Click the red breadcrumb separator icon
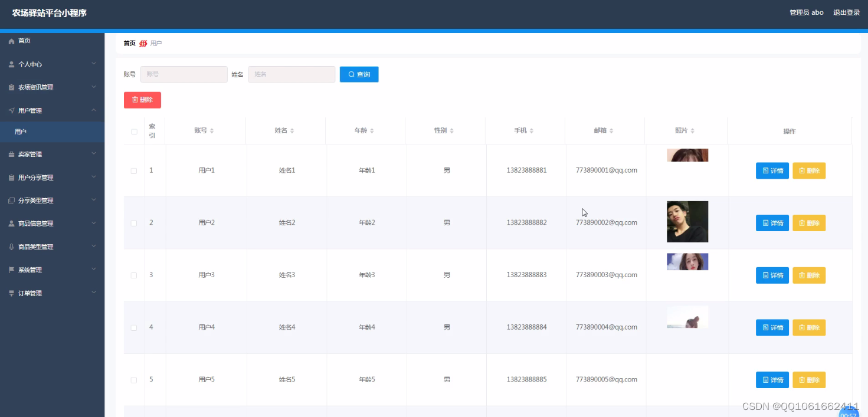The width and height of the screenshot is (868, 417). [143, 44]
